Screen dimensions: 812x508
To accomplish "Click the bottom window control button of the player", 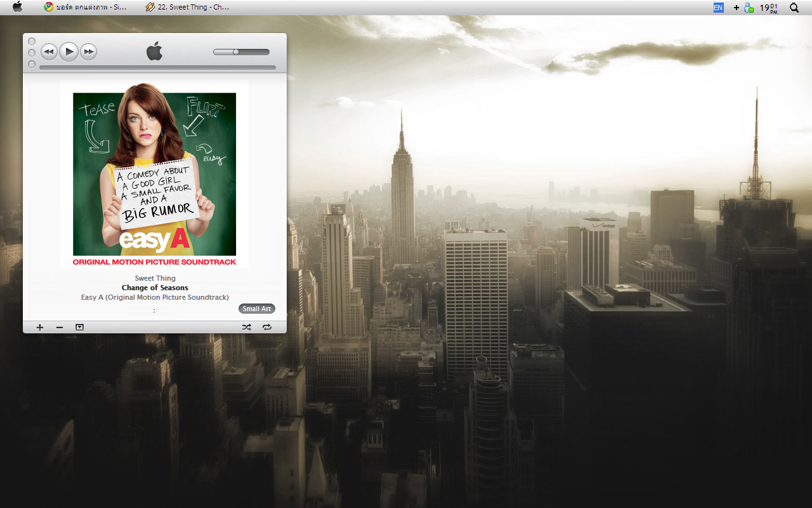I will point(32,64).
